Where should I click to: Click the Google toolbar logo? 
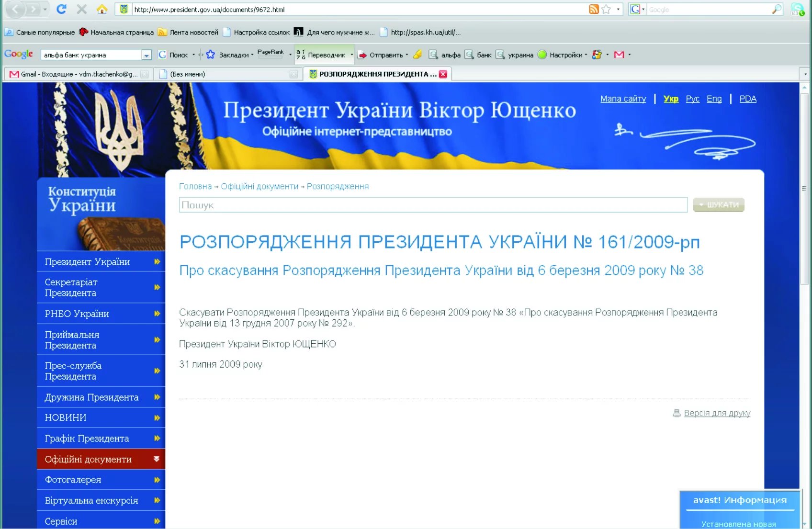point(19,54)
